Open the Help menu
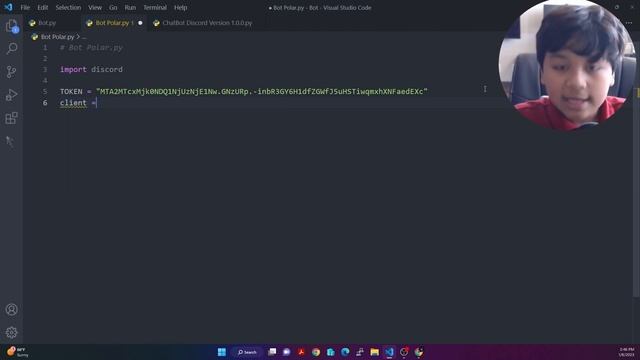640x360 pixels. point(180,7)
